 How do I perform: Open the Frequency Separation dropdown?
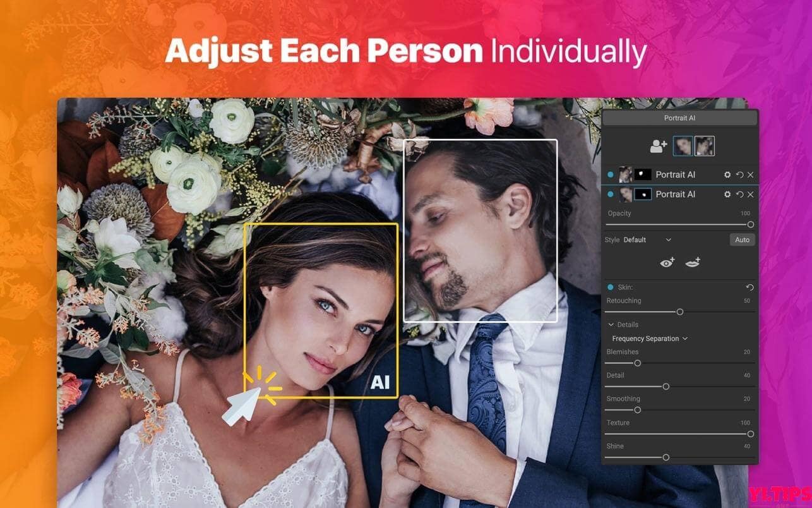649,339
